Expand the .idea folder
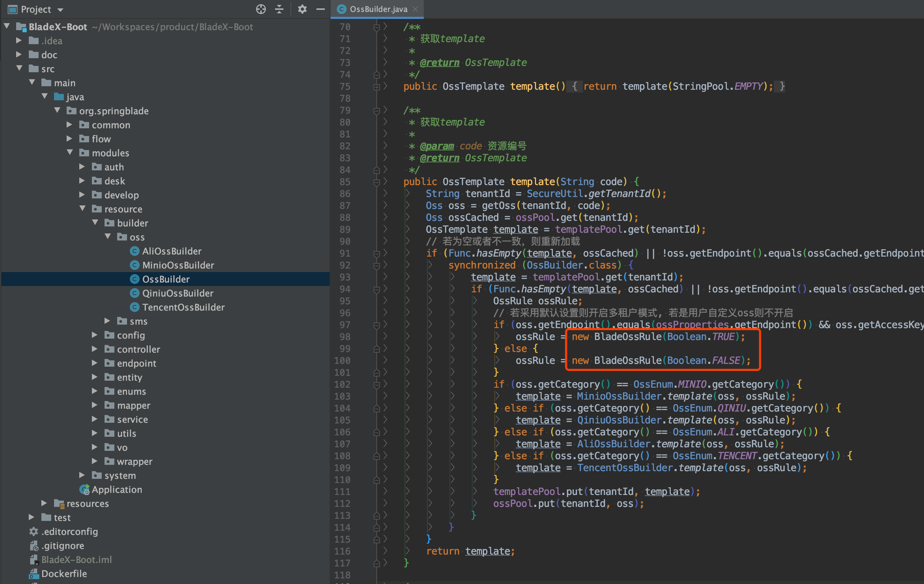The width and height of the screenshot is (924, 584). pos(19,40)
